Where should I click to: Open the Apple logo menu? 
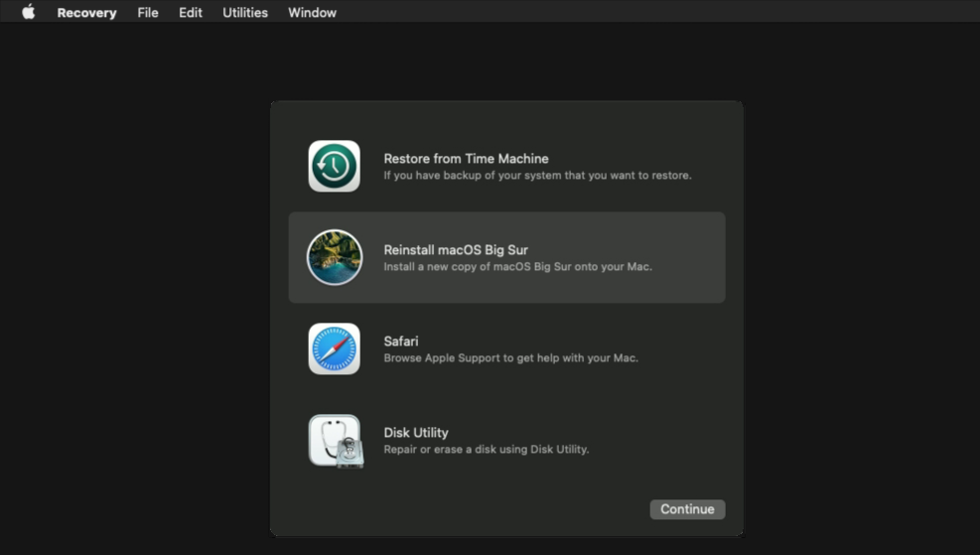29,12
